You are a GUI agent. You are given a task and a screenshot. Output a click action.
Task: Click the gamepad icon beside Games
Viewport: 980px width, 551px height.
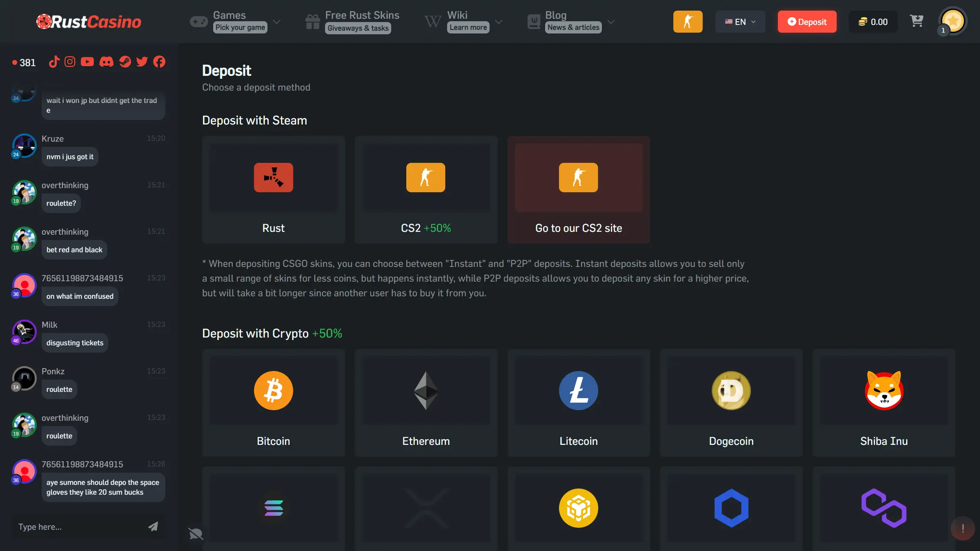click(x=199, y=22)
